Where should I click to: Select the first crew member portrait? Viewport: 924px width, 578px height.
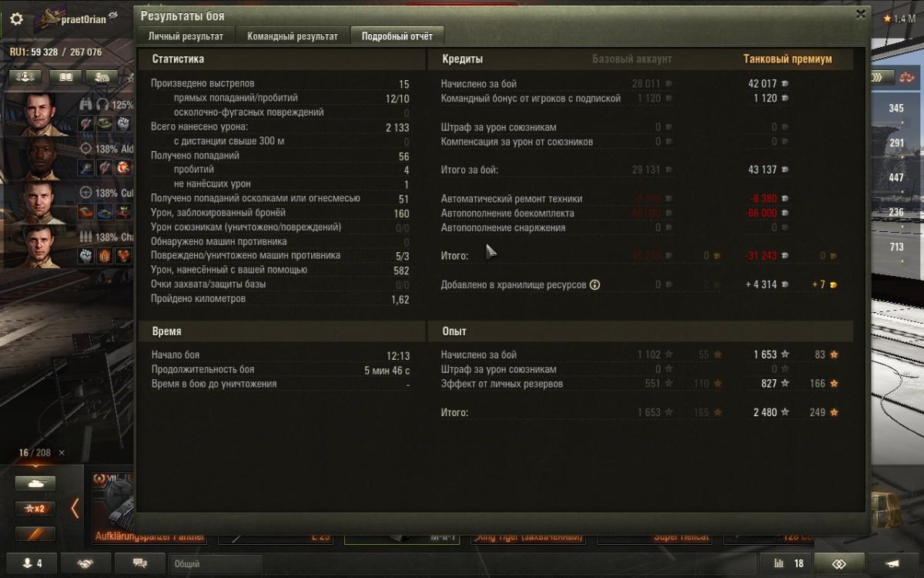39,113
